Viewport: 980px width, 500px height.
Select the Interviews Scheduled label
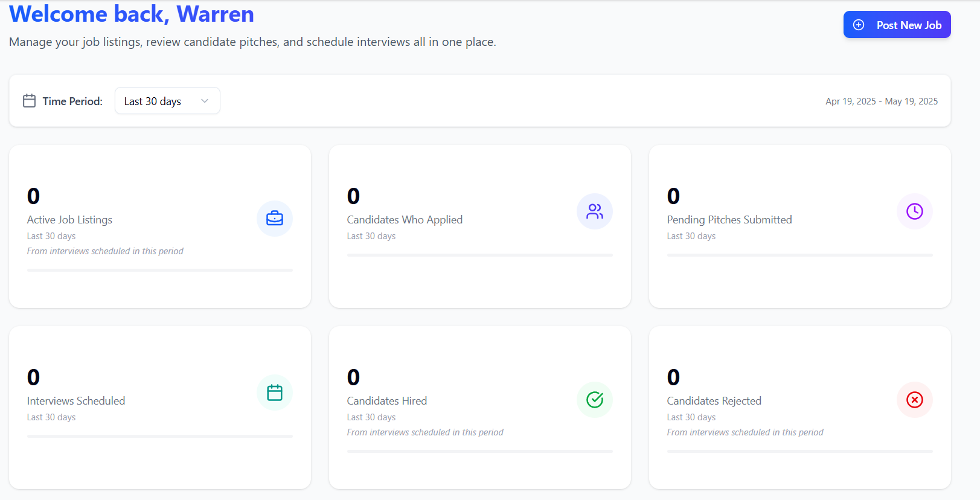coord(76,401)
